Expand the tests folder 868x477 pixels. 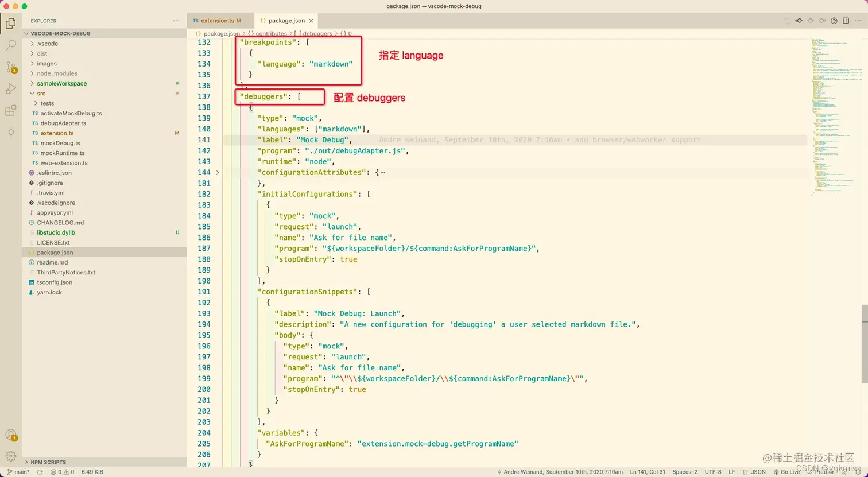(104, 103)
